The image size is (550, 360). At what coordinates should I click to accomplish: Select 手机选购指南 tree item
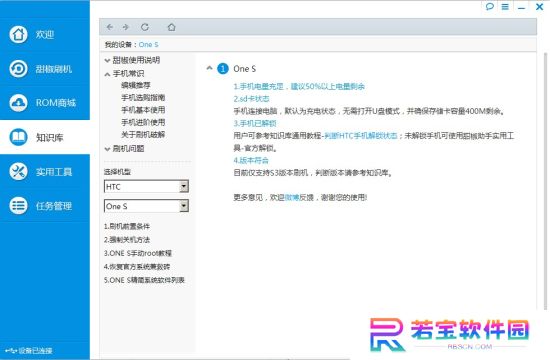(x=143, y=98)
